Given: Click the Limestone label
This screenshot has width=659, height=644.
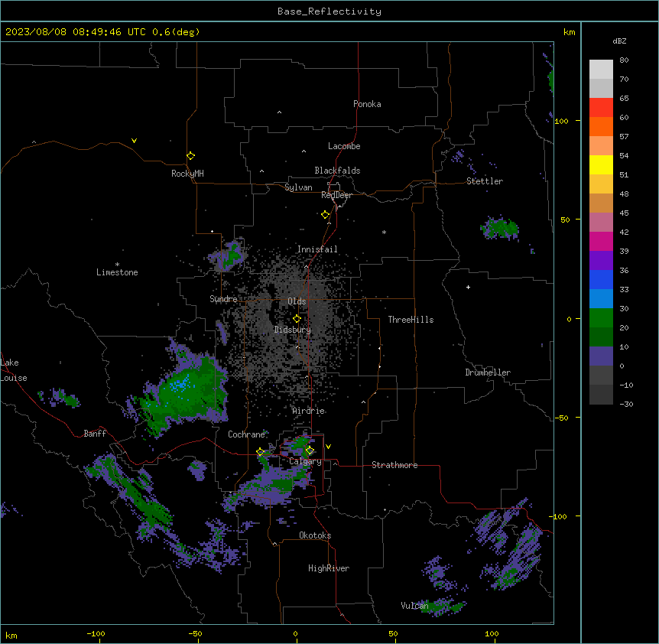Looking at the screenshot, I should tap(117, 272).
